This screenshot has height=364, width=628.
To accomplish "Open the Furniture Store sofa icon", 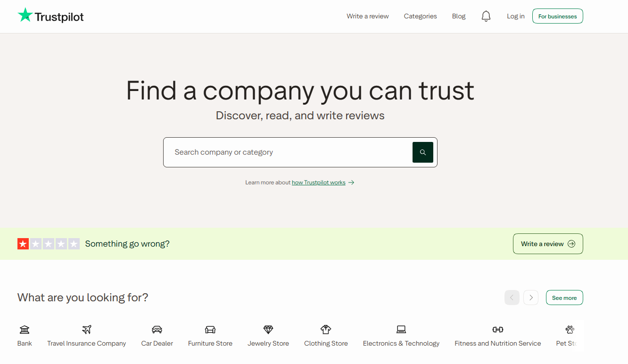I will 210,330.
